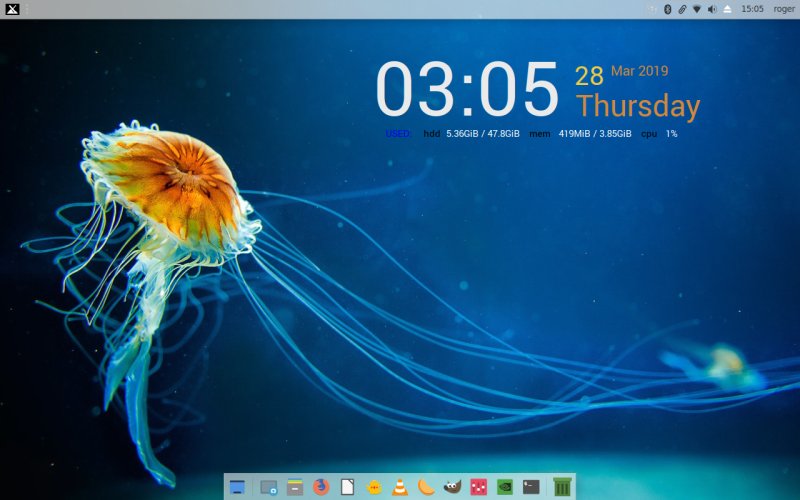Open GIMP from the dock
800x500 pixels.
pos(452,487)
